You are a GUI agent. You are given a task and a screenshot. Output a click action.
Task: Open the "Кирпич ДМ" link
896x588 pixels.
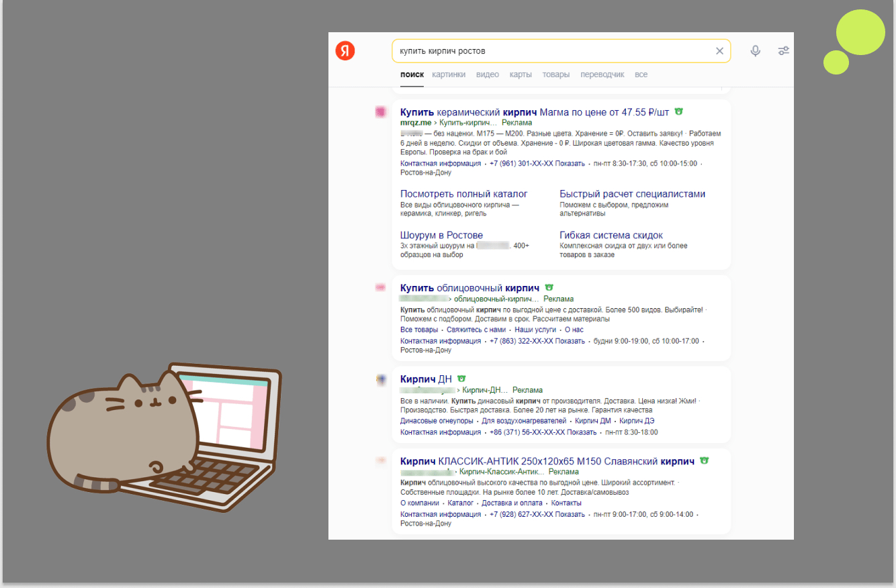[593, 421]
